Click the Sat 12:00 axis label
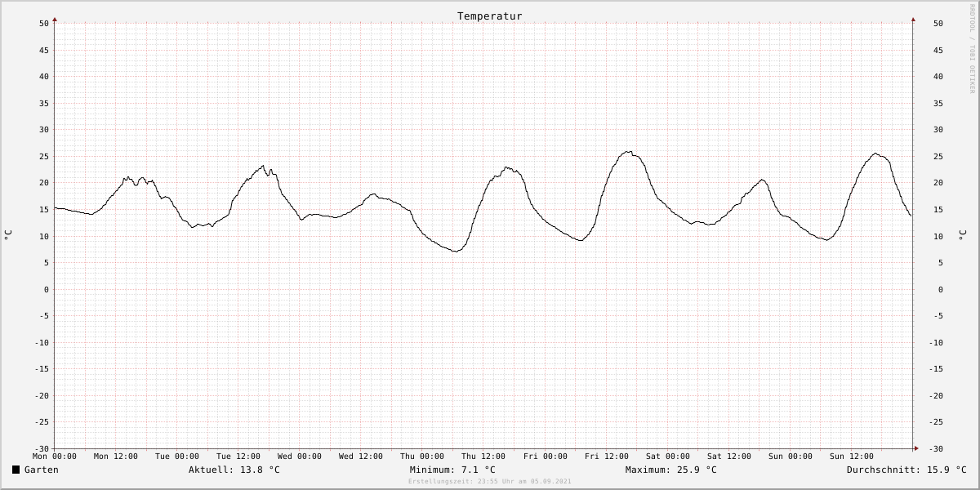The width and height of the screenshot is (980, 490). (729, 457)
